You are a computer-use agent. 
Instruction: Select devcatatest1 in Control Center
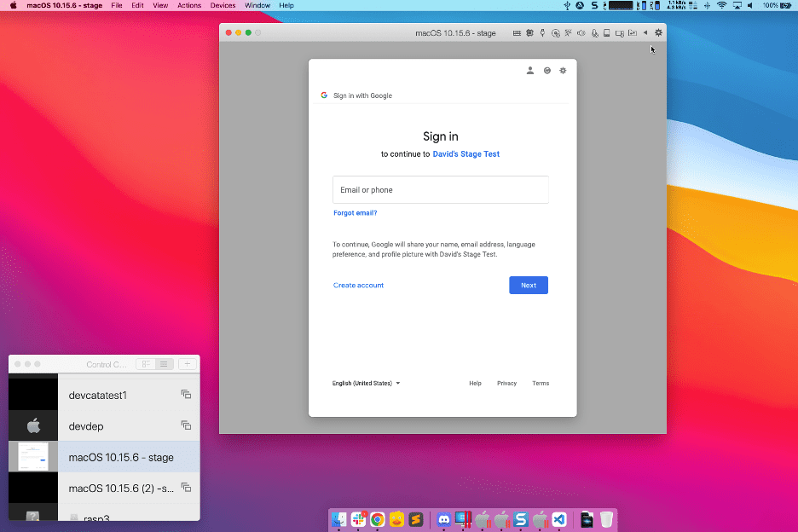[x=104, y=395]
